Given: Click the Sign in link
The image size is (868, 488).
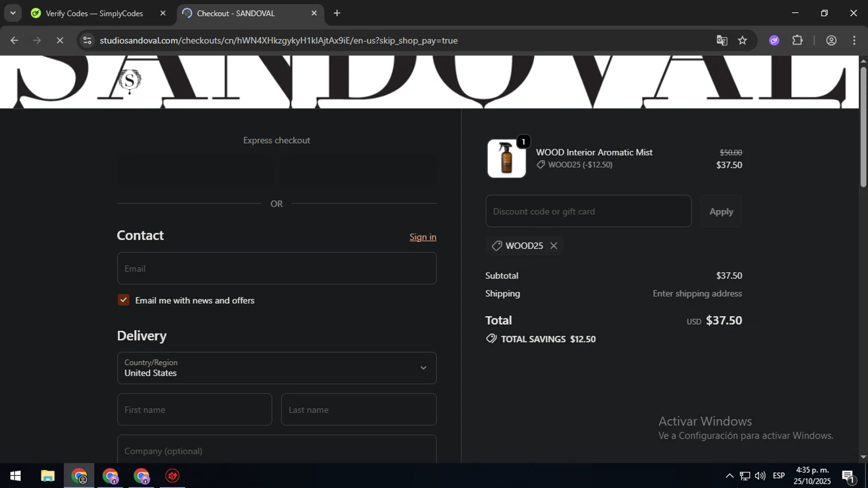Looking at the screenshot, I should (423, 237).
